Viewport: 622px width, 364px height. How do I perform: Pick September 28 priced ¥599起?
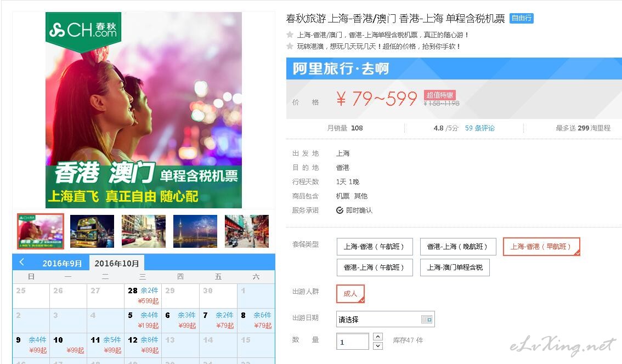point(143,296)
